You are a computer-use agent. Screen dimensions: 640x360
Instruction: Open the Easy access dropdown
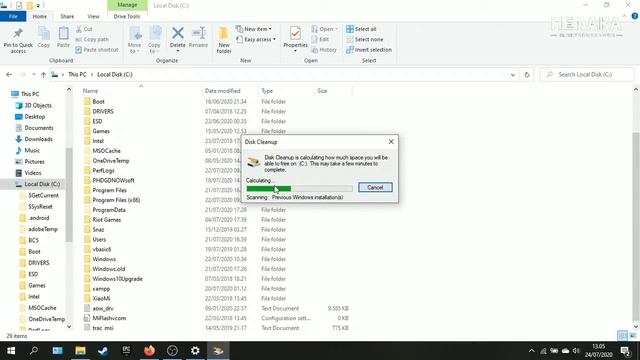(256, 40)
